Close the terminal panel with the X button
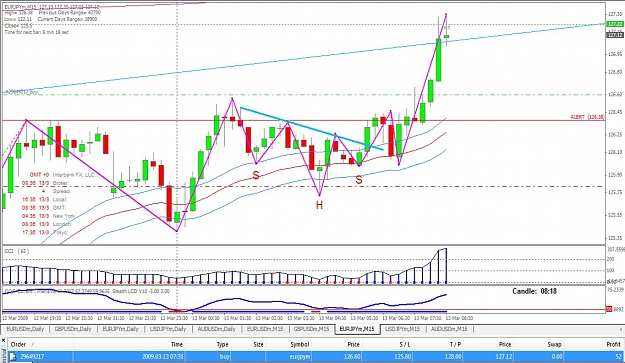 click(3, 340)
